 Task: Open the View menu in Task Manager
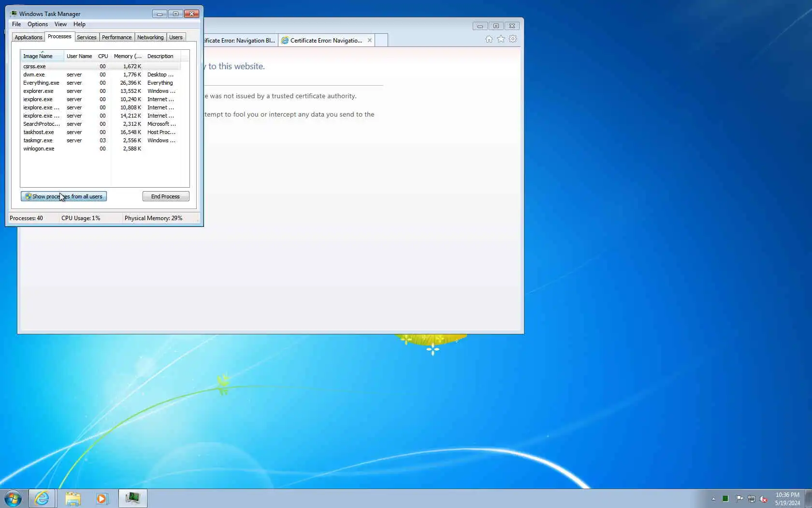(x=60, y=24)
